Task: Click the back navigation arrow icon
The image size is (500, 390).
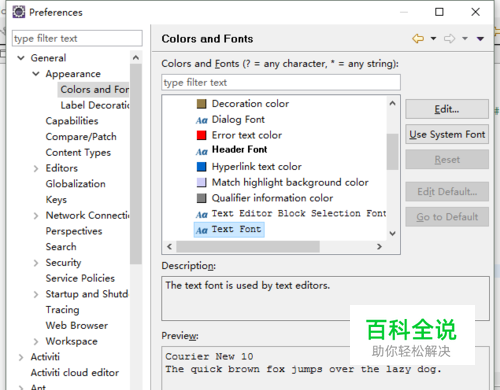Action: click(x=418, y=39)
